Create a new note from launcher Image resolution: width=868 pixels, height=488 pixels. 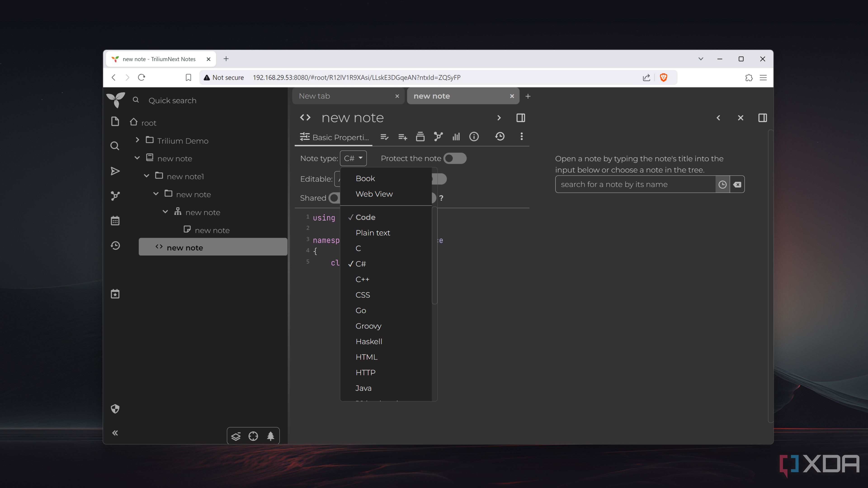pos(115,121)
